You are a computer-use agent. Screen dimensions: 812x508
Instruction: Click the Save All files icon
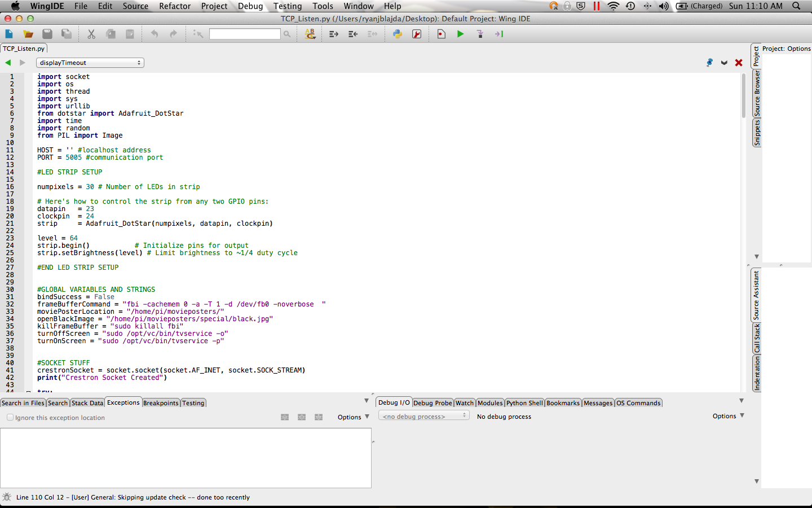pos(67,34)
